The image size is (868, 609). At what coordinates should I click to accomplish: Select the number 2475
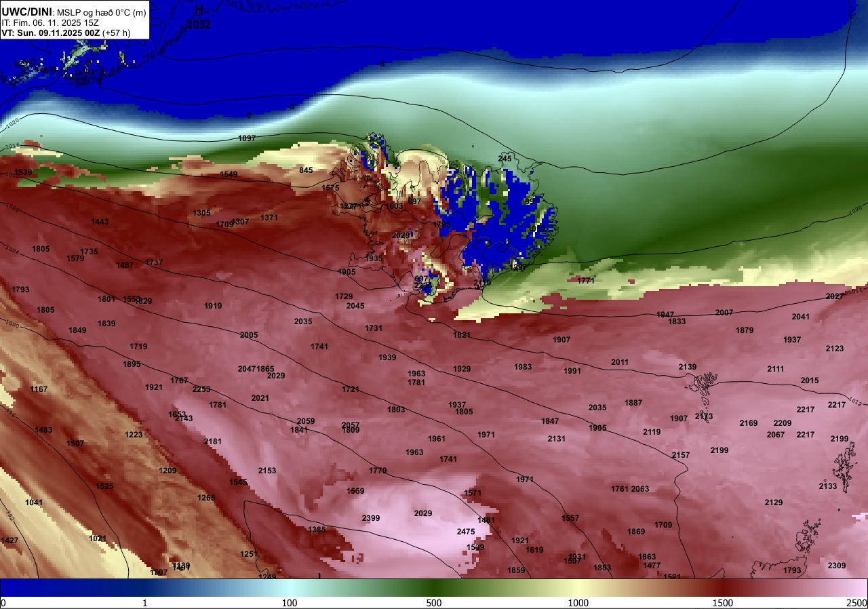coord(466,532)
